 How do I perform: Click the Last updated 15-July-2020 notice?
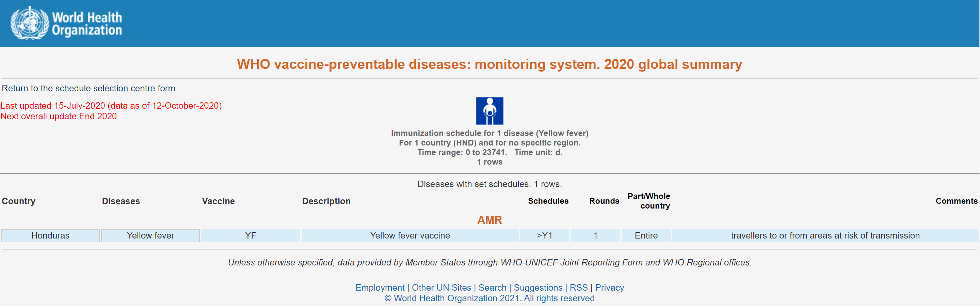111,106
